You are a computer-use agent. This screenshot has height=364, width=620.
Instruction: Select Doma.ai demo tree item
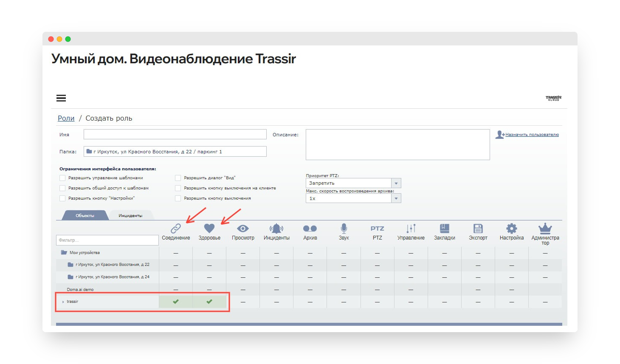click(x=80, y=290)
